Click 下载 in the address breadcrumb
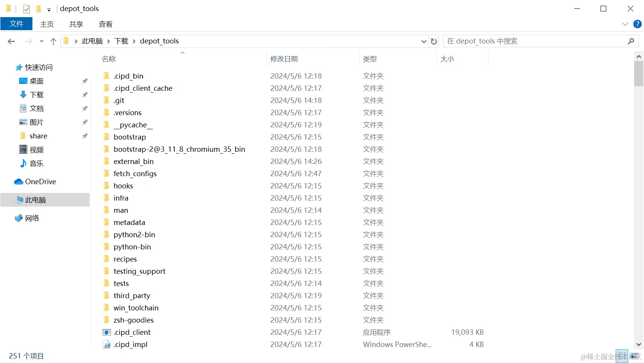Viewport: 644px width, 363px height. (122, 41)
